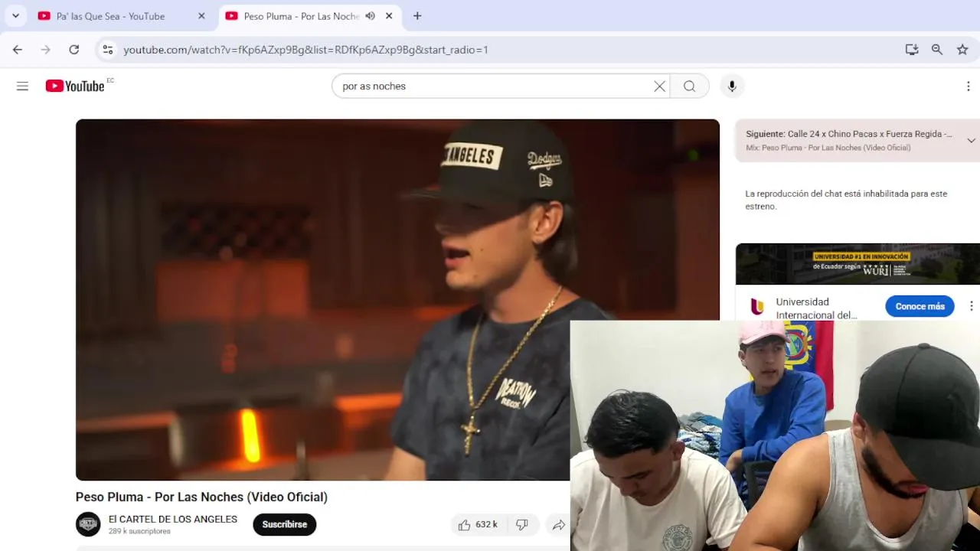
Task: Open the YouTube hamburger guide menu
Action: point(22,86)
